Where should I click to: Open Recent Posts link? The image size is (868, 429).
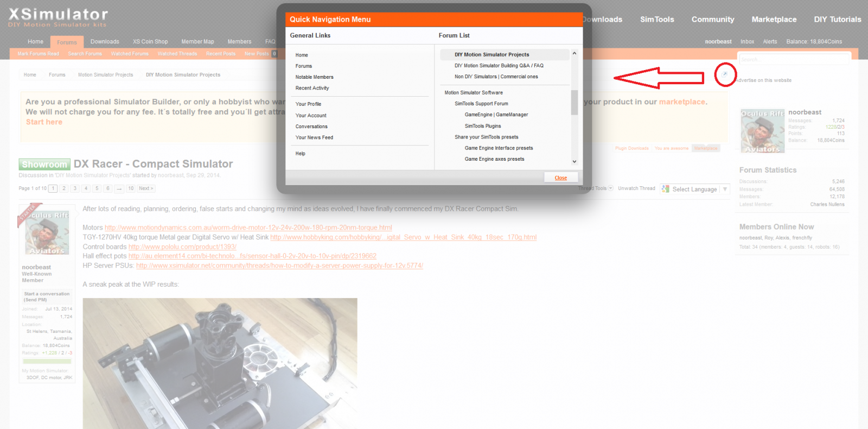(x=221, y=54)
